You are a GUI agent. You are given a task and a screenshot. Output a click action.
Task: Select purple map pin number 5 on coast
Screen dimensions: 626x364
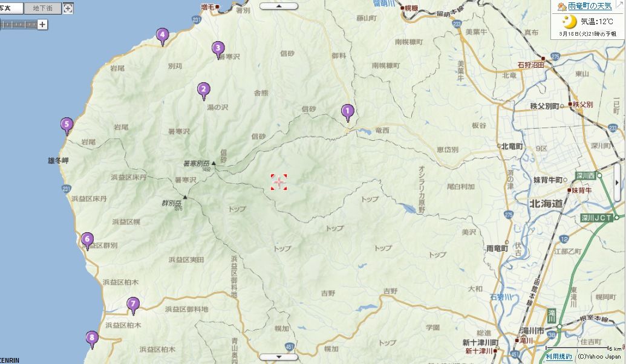[x=67, y=125]
